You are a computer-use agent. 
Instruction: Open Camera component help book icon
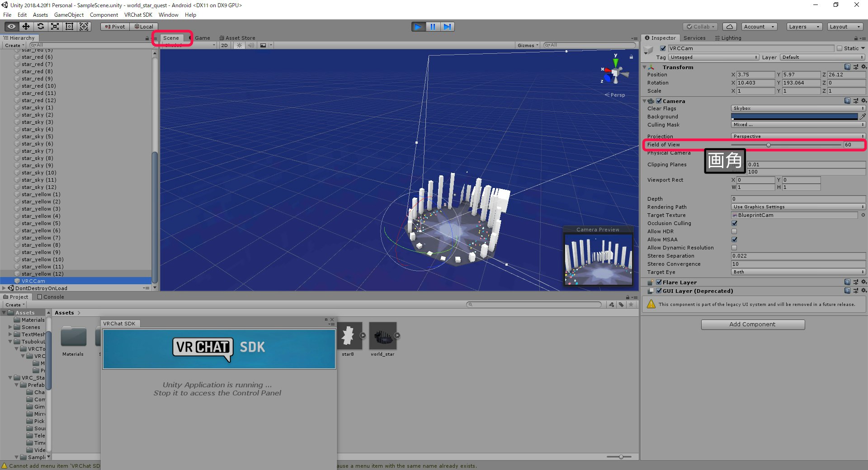(847, 101)
